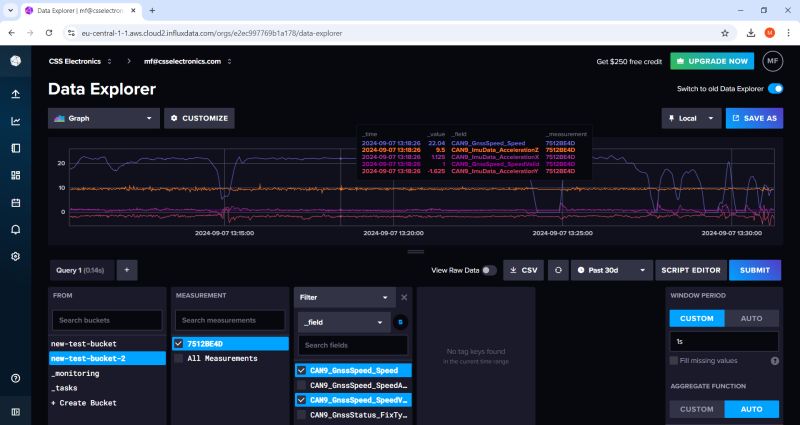Screen dimensions: 800x425
Task: Bookmark this page with star icon
Action: coord(724,33)
